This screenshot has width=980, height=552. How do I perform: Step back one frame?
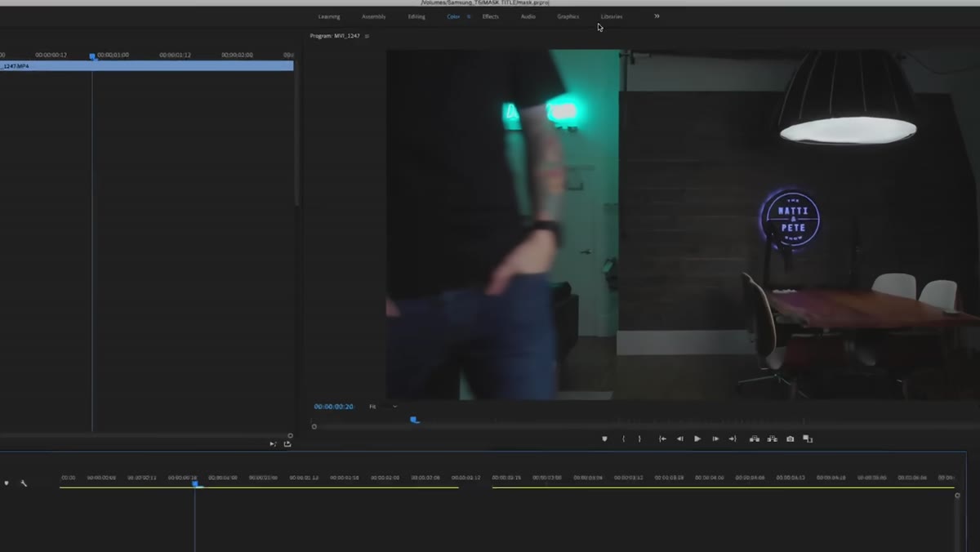click(x=679, y=438)
